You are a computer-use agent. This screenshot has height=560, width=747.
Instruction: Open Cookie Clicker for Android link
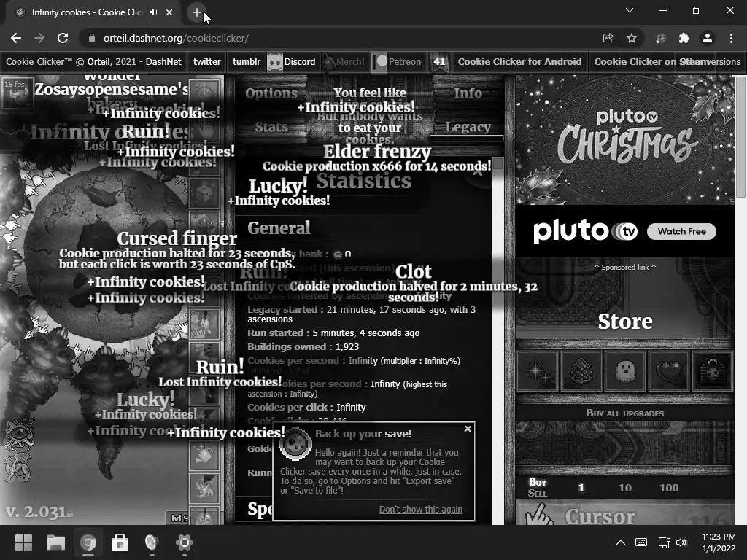point(519,61)
